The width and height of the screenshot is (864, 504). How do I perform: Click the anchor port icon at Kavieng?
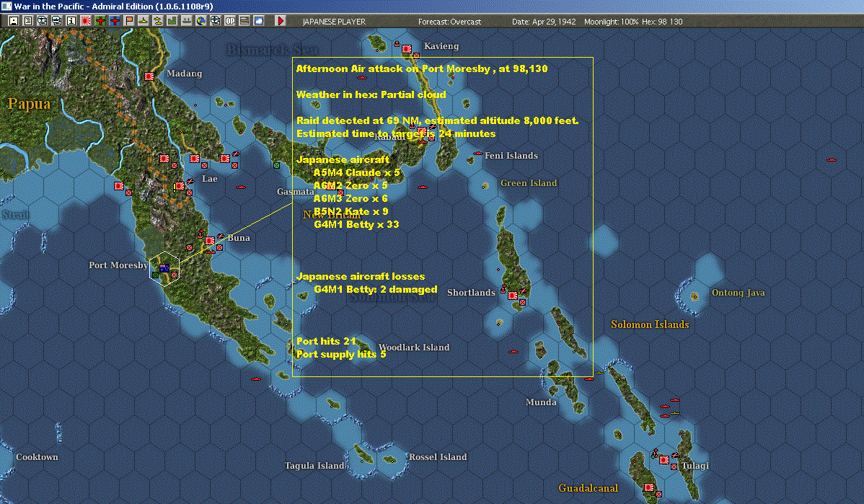[x=396, y=43]
